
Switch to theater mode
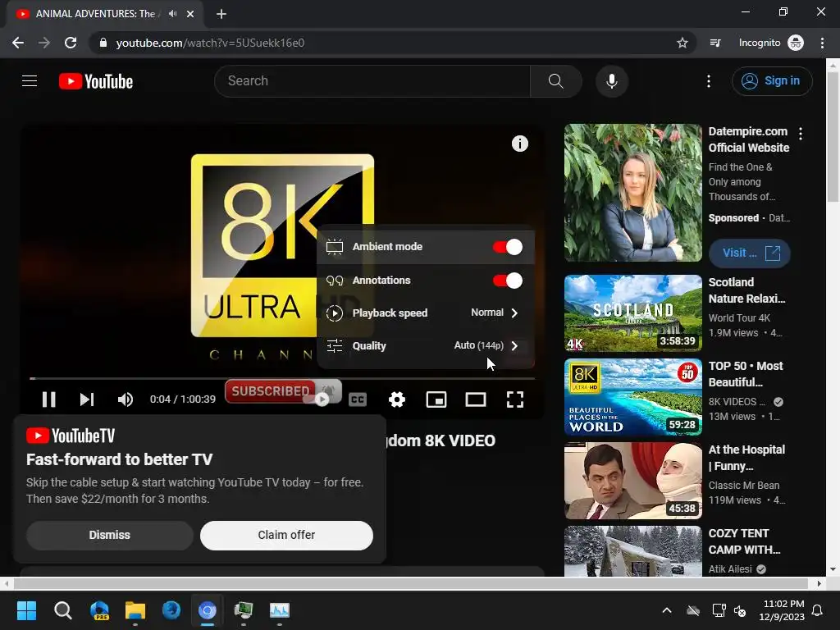coord(476,399)
